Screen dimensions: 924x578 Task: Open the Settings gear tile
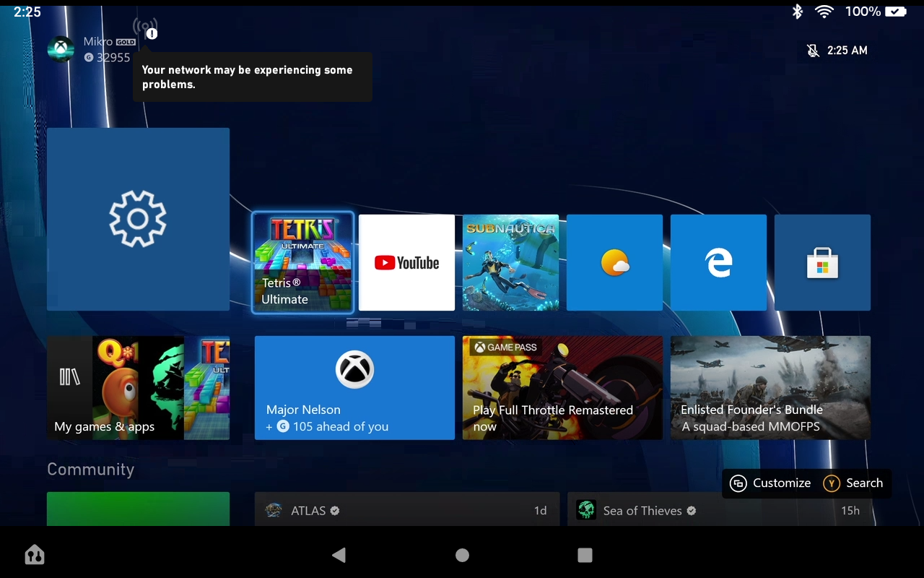pos(138,219)
